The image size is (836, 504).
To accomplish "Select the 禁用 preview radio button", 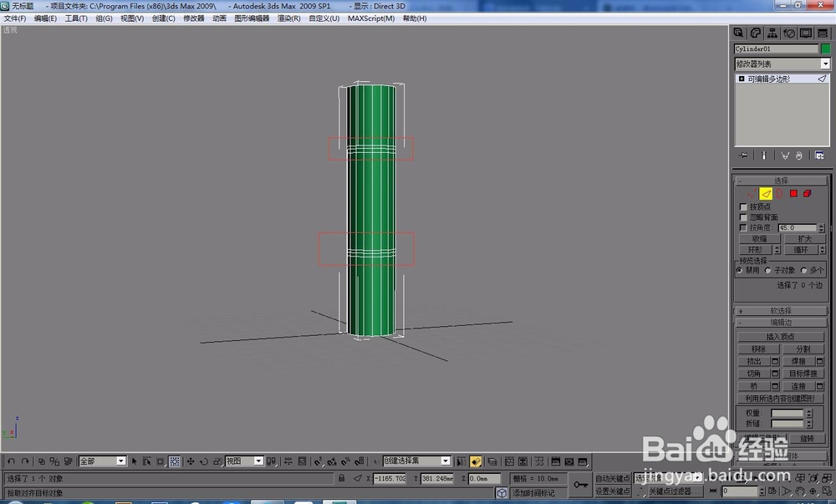I will (x=740, y=271).
